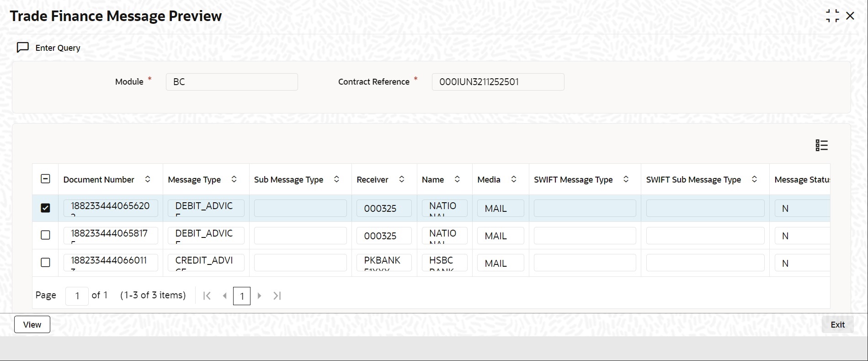Click the SWIFT Message Type header label
This screenshot has width=868, height=361.
(573, 180)
